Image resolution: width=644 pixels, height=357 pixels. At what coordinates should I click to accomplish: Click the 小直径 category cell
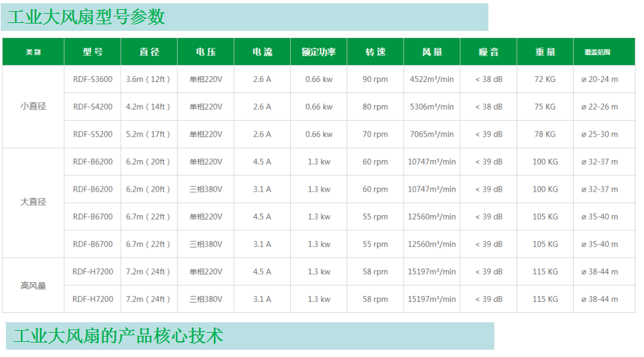[33, 106]
